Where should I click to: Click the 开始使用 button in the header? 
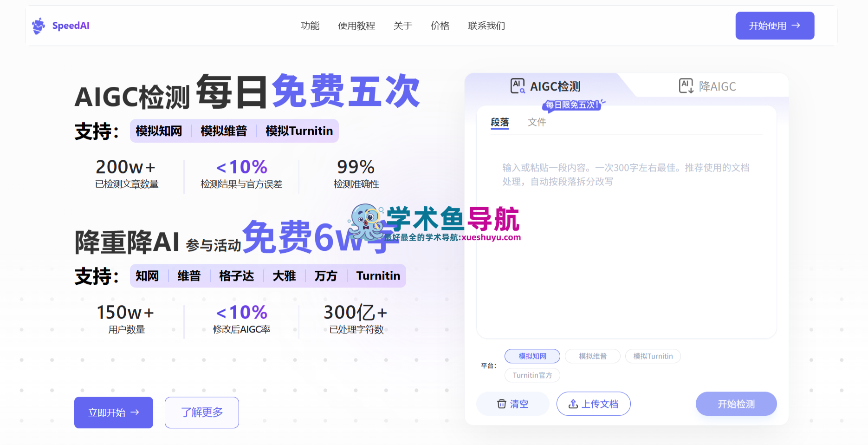point(775,26)
